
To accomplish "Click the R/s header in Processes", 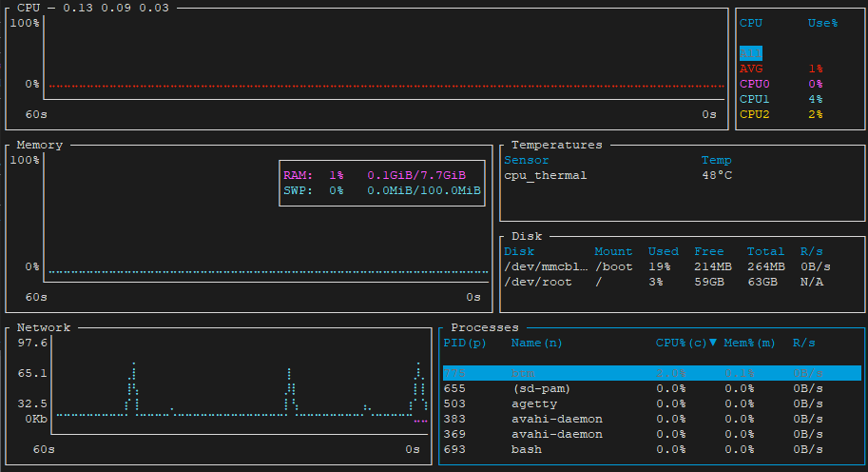I will [804, 343].
